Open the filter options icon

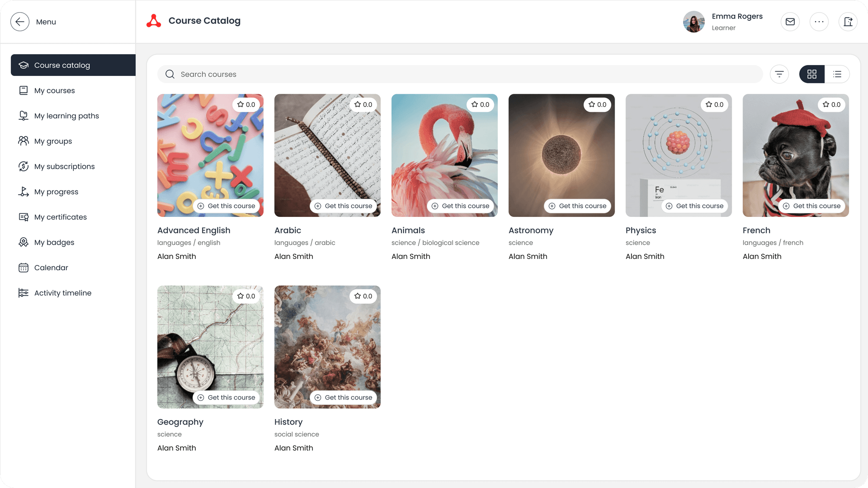779,74
